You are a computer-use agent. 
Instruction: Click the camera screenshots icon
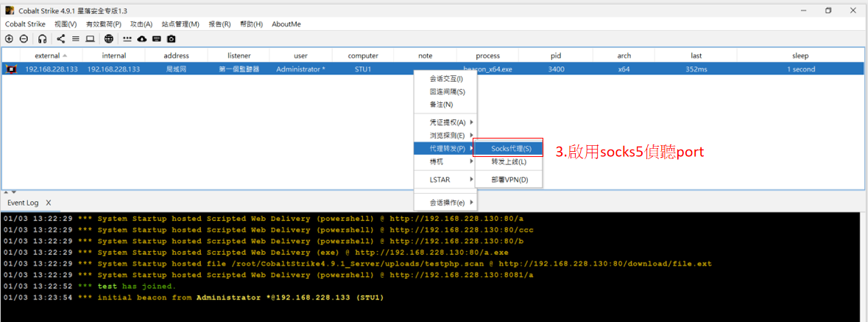(172, 39)
